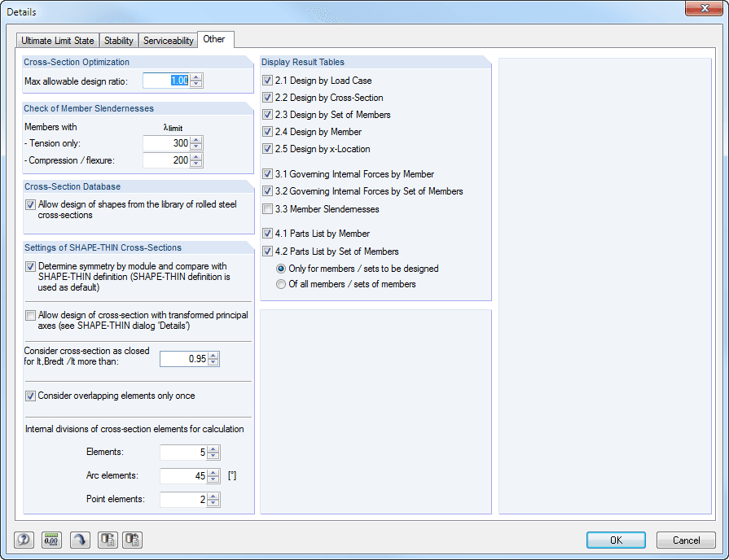Toggle 2.5 Design by x-Location checkbox

[x=267, y=149]
